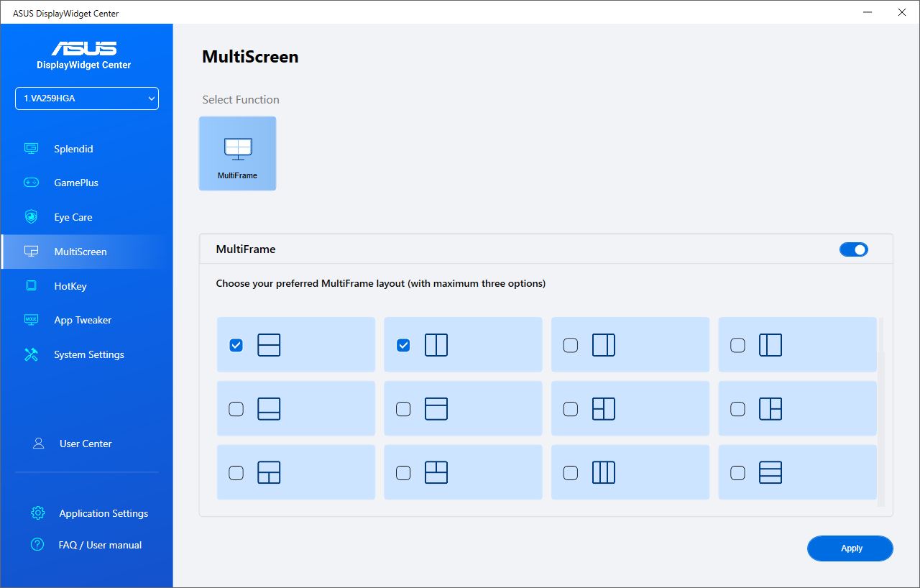Click the Application Settings gear icon

(x=38, y=513)
